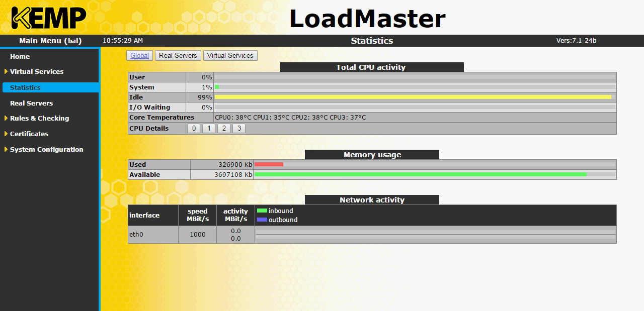Screen dimensions: 644x311
Task: Switch to the Real Servers statistics tab
Action: [178, 55]
